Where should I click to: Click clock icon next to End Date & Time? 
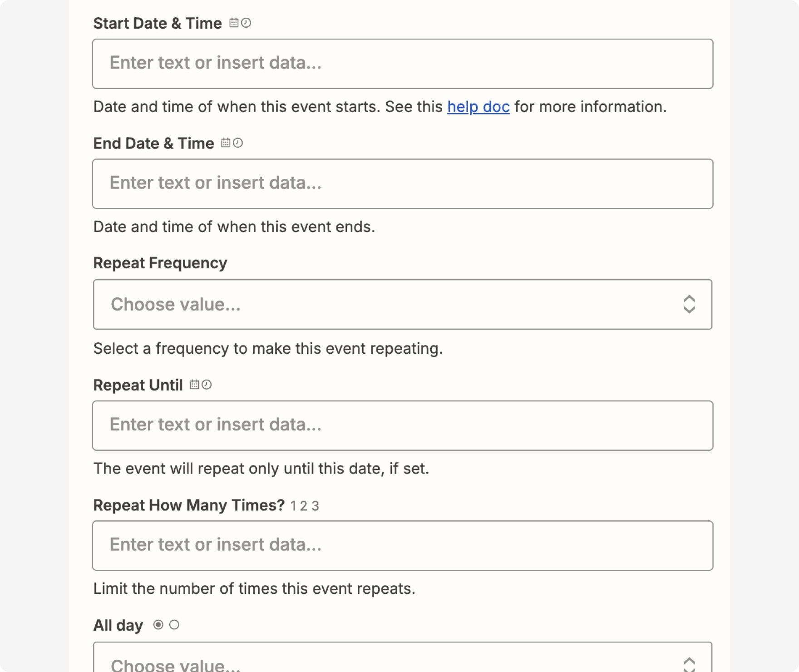(238, 143)
